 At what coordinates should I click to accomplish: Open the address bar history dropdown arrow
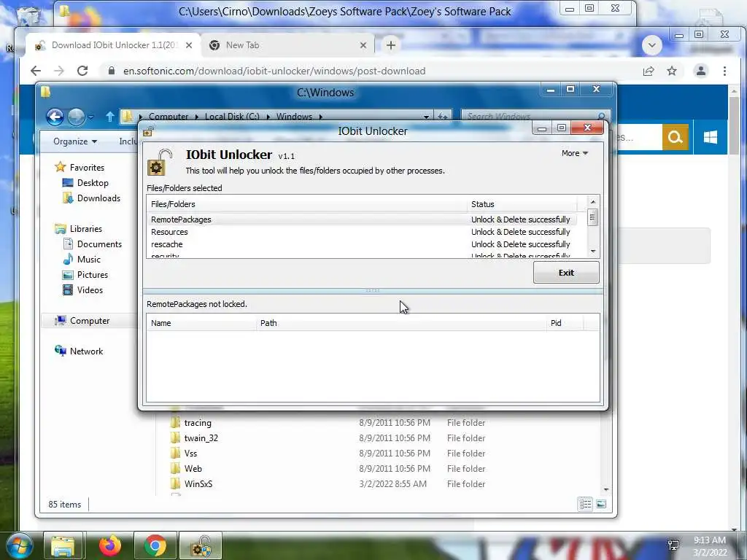[426, 117]
